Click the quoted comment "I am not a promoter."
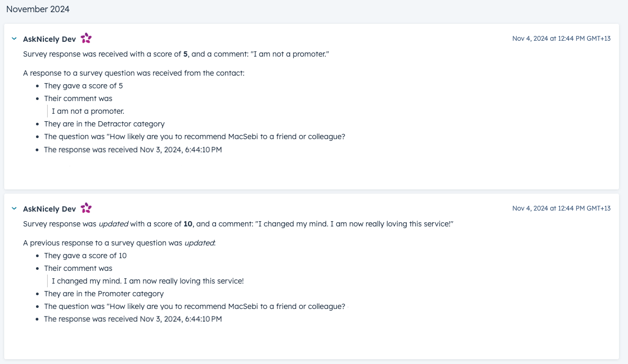628x364 pixels. point(88,111)
